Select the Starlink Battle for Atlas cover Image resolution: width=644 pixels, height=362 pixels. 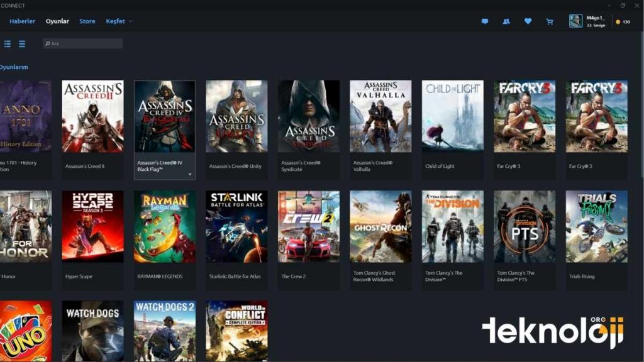(236, 226)
